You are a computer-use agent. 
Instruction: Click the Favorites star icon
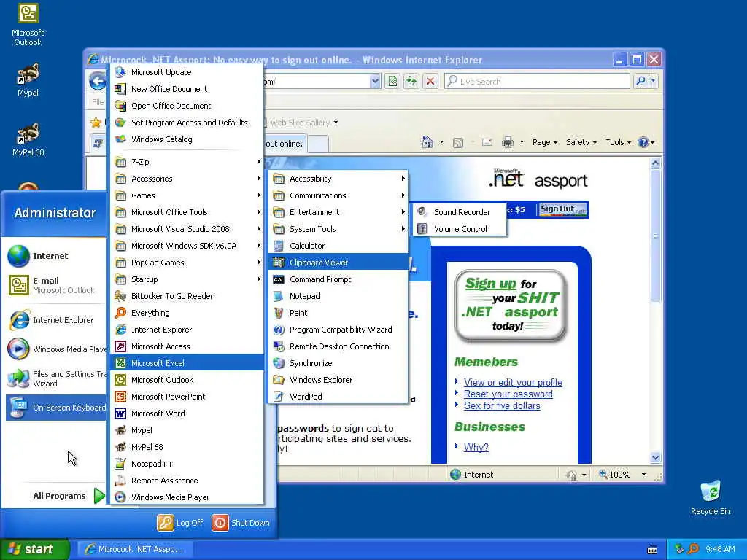coord(96,122)
